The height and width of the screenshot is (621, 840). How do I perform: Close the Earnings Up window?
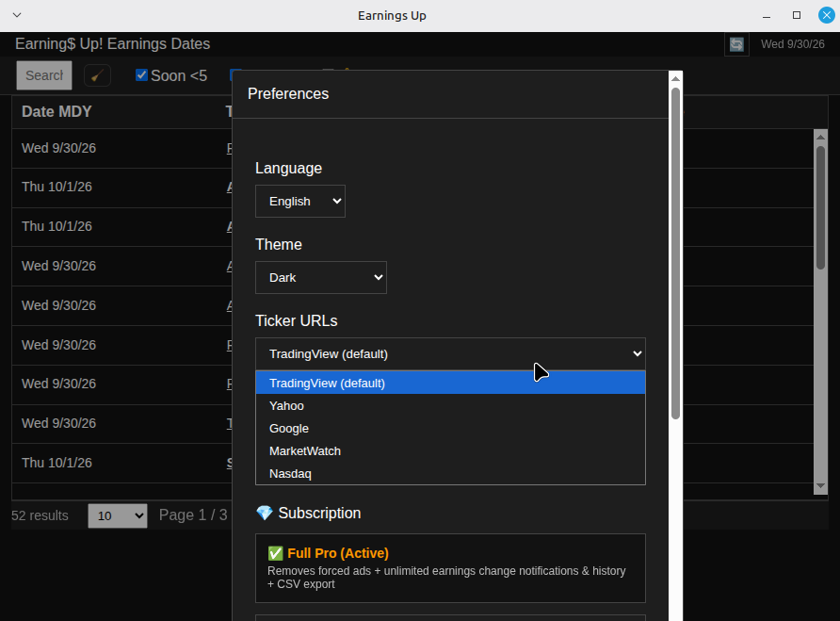[x=826, y=15]
